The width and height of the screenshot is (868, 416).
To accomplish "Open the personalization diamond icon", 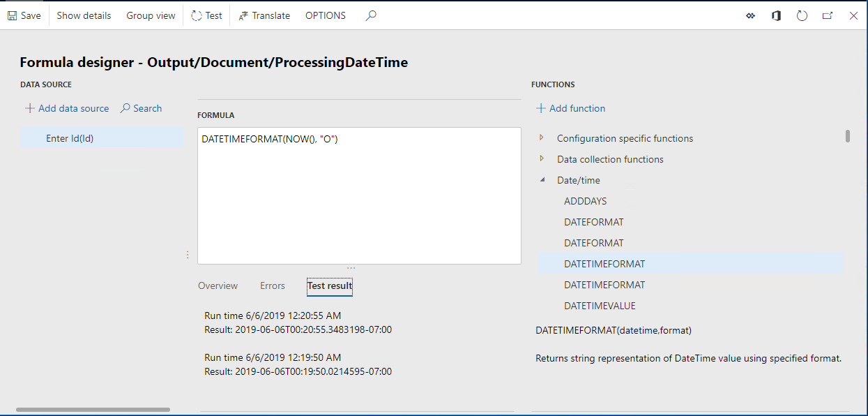I will click(x=750, y=15).
